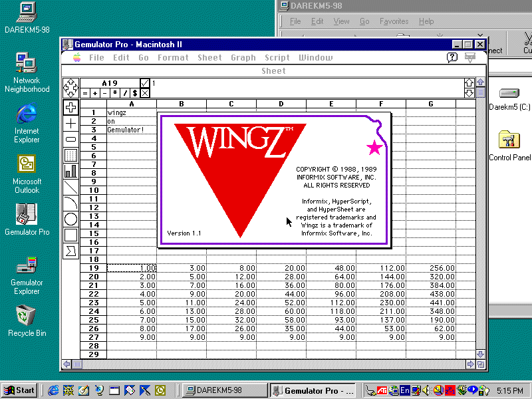Click cell with value 256.00
Screen dimensions: 532x399
click(431, 268)
